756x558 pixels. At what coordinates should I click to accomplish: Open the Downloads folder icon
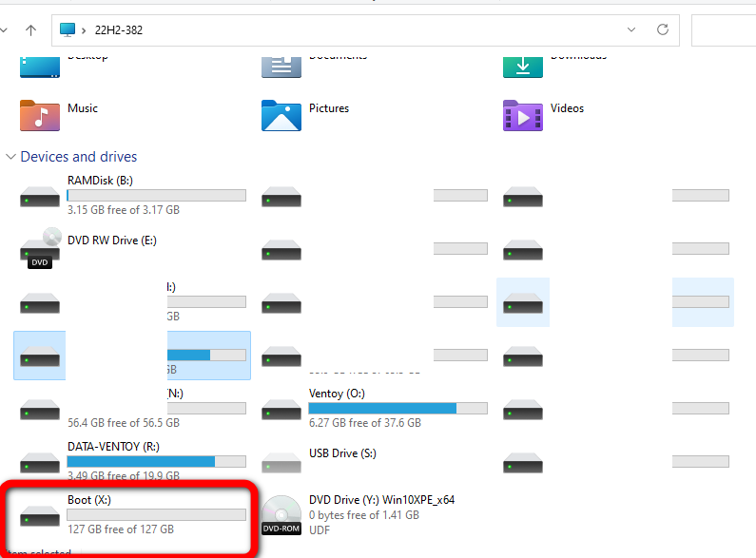[x=523, y=67]
